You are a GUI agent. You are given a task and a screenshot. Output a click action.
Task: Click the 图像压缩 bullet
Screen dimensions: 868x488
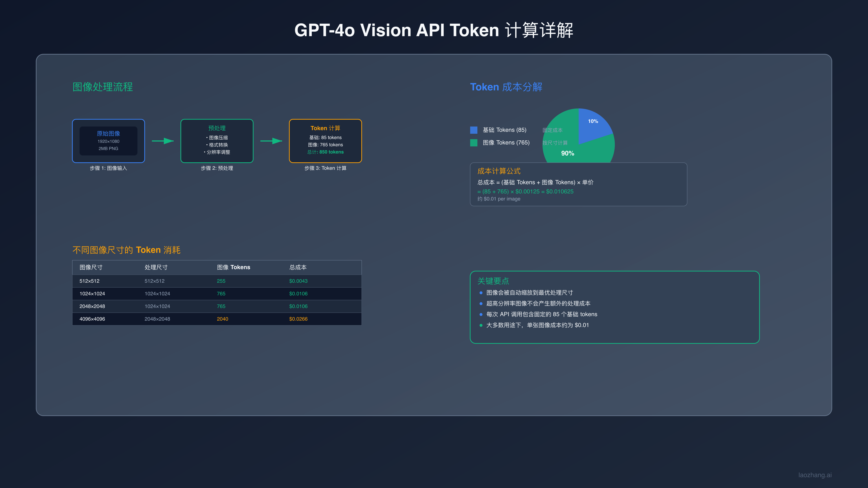(x=217, y=137)
